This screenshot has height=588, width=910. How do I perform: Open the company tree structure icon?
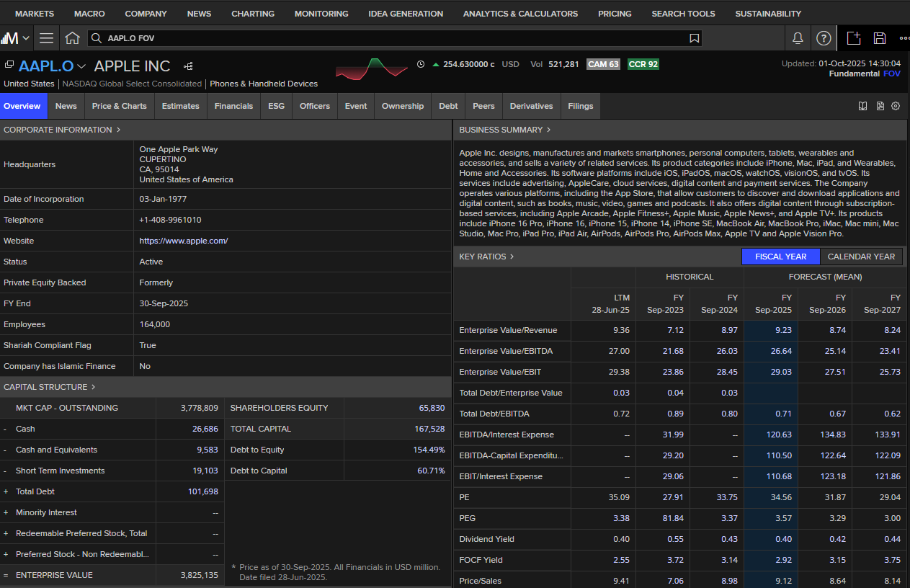[x=188, y=66]
